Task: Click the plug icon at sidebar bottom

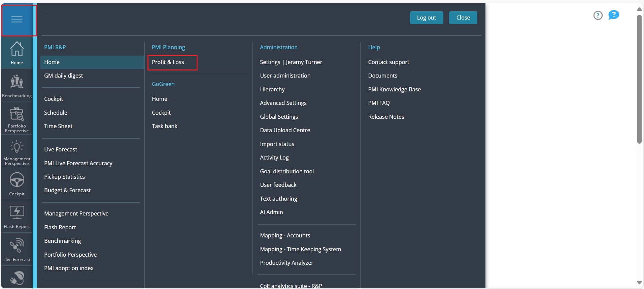Action: tap(17, 278)
